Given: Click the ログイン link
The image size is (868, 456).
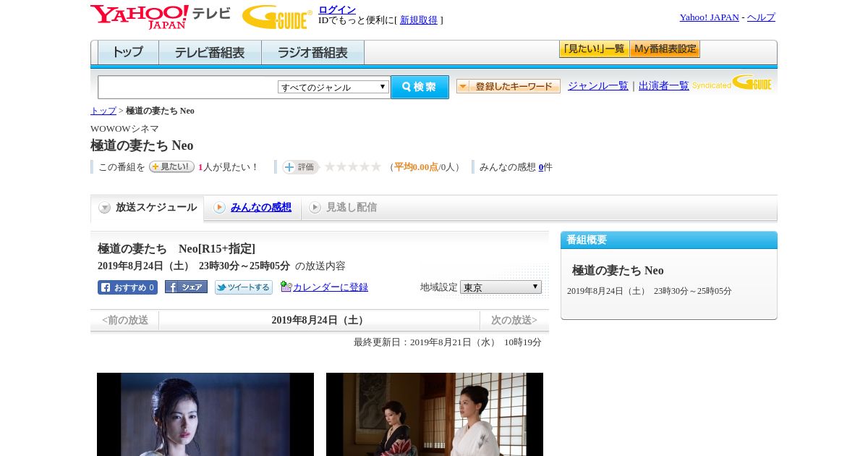Looking at the screenshot, I should click(x=337, y=9).
